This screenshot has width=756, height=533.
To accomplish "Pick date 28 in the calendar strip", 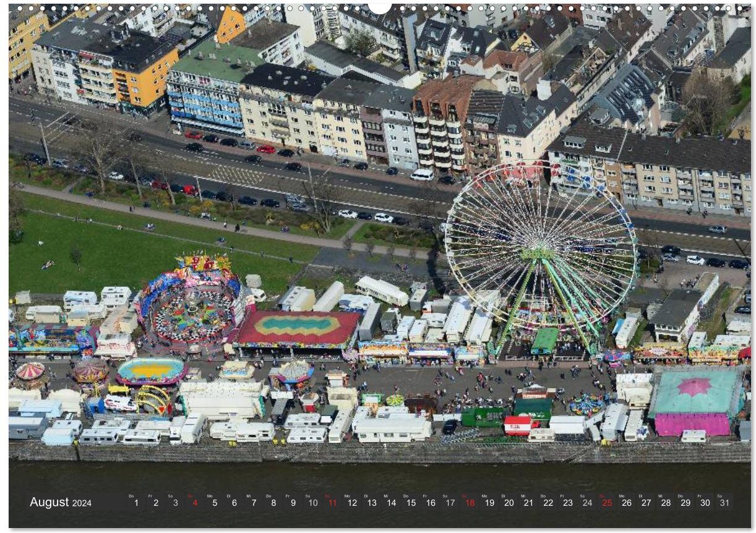I will pos(666,503).
